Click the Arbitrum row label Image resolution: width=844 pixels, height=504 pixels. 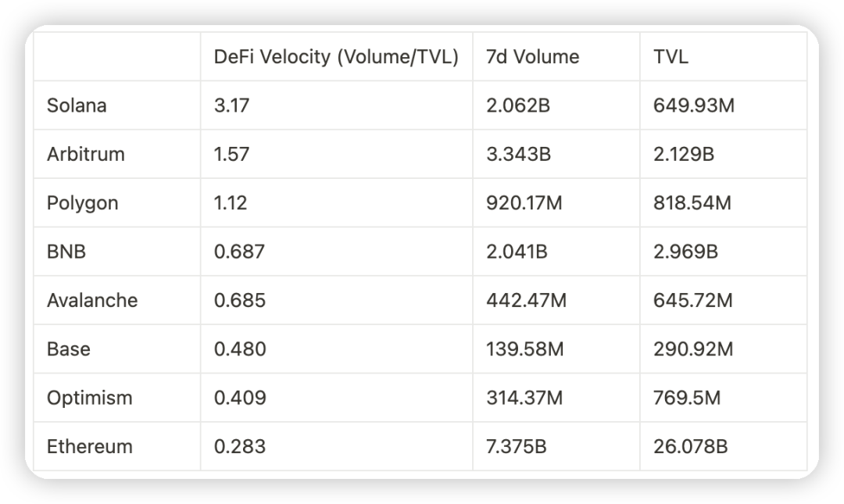tap(85, 154)
